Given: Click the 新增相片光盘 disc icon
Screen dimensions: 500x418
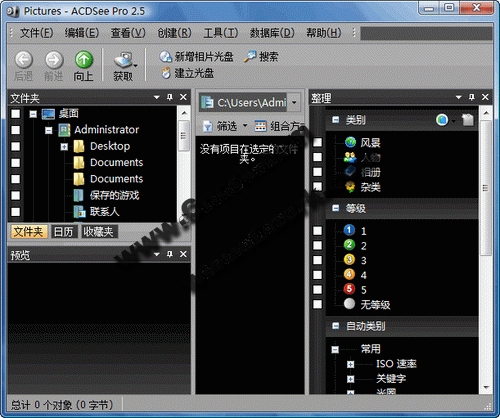Looking at the screenshot, I should click(165, 57).
